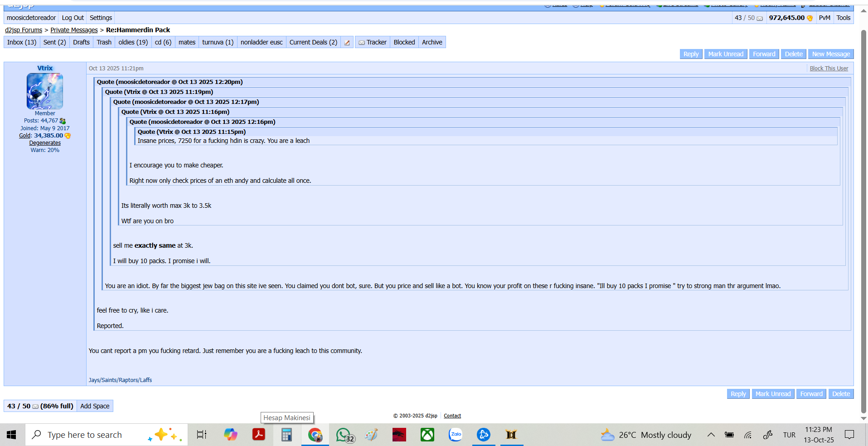Open the Copilot taskbar icon
868x446 pixels.
pos(230,435)
